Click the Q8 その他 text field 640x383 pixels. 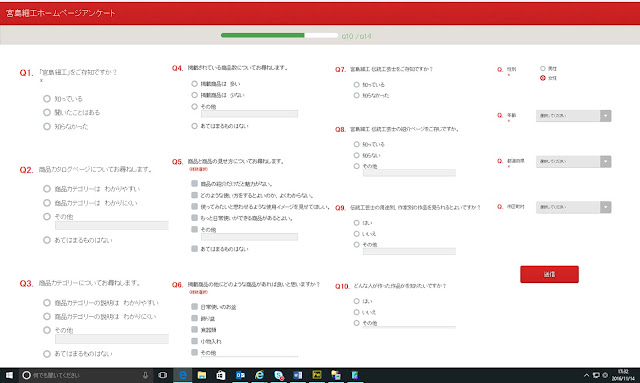[x=409, y=173]
